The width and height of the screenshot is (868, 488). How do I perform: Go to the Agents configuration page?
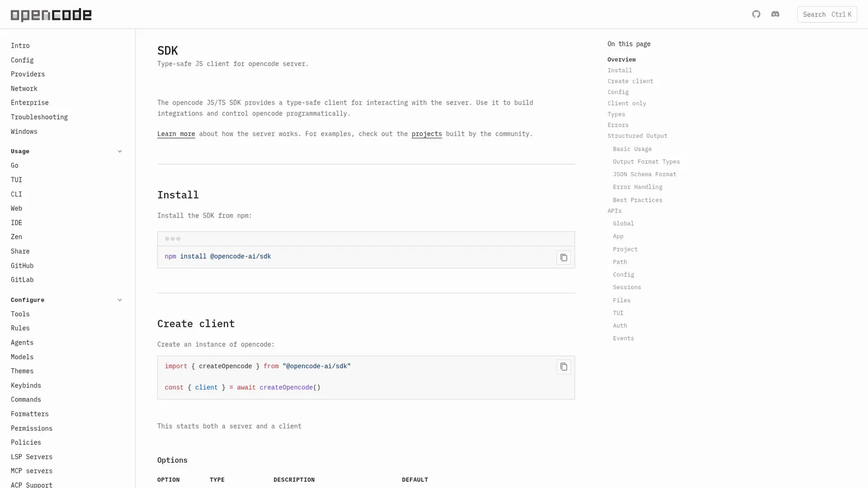[x=22, y=342]
